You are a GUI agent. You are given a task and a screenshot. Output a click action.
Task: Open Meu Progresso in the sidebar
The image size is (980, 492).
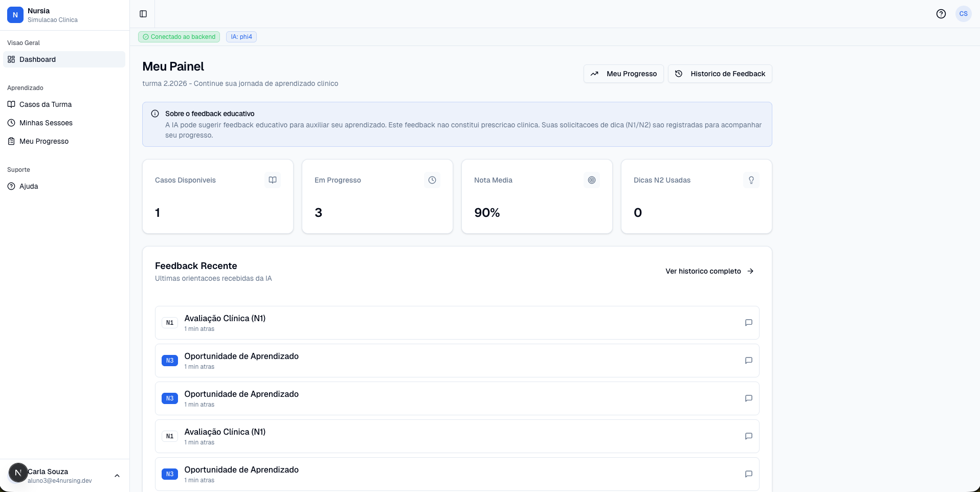[x=64, y=141]
